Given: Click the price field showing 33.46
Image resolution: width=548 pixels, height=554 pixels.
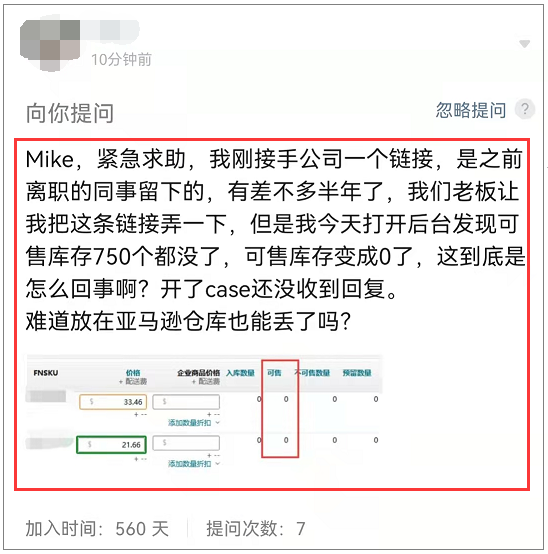Looking at the screenshot, I should click(113, 402).
